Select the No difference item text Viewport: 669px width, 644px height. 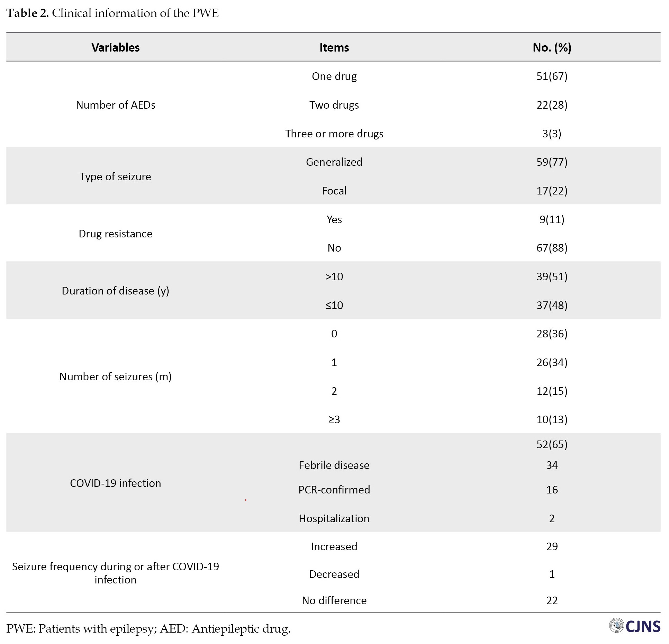click(334, 600)
